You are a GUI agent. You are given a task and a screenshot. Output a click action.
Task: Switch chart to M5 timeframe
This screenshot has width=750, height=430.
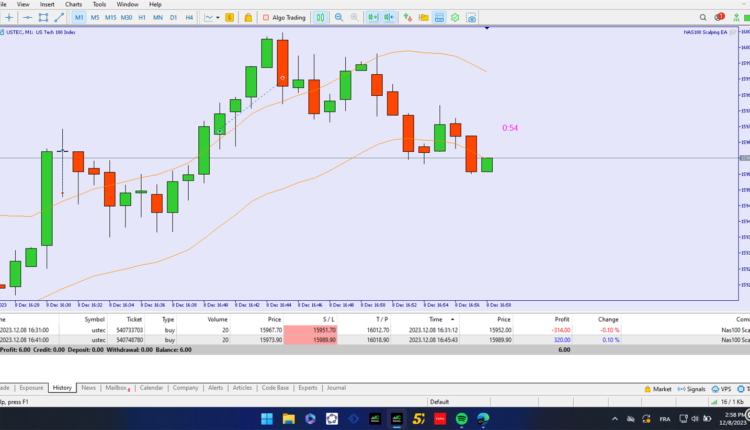[95, 18]
